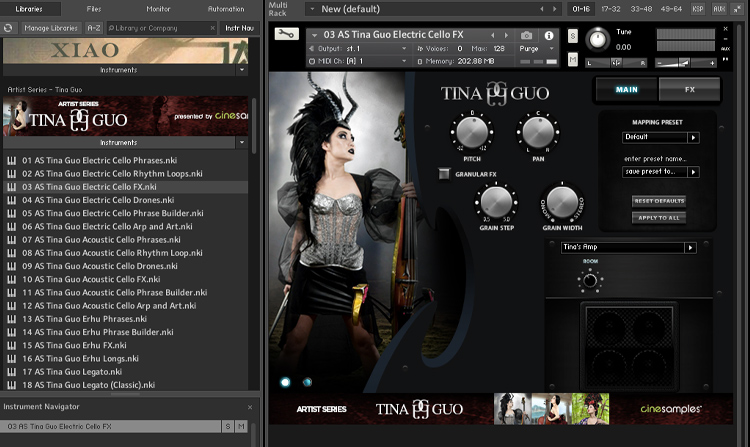The height and width of the screenshot is (447, 750).
Task: Click the volume plus button
Action: (712, 63)
